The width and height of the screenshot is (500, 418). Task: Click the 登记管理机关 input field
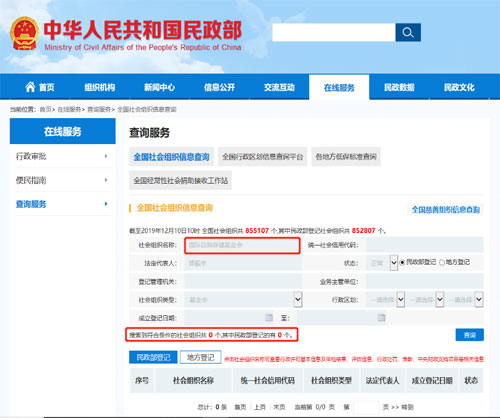243,281
